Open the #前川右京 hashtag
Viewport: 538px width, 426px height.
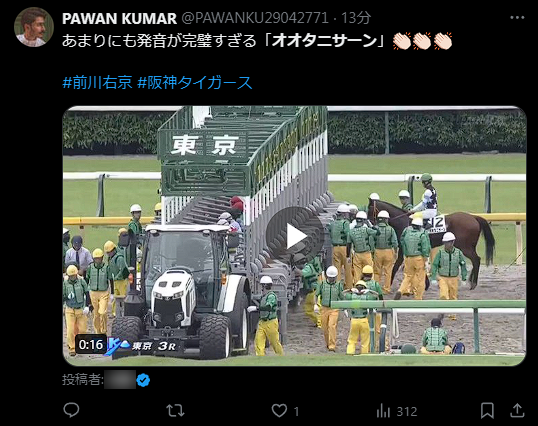pos(97,83)
